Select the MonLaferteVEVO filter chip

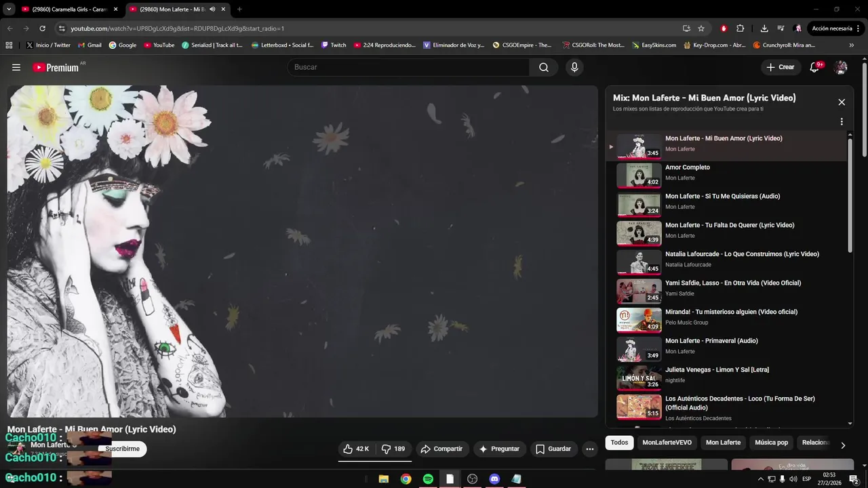pyautogui.click(x=667, y=443)
